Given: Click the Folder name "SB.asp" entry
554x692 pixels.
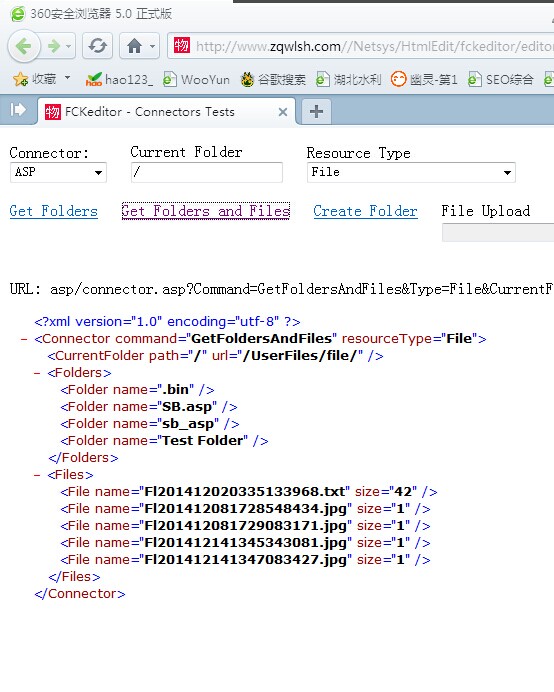Looking at the screenshot, I should click(149, 406).
